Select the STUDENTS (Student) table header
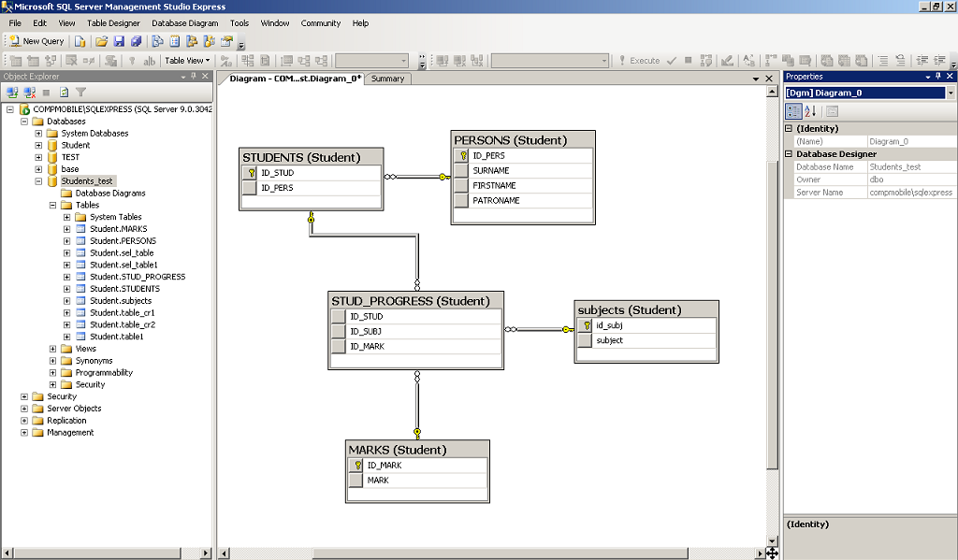This screenshot has width=958, height=560. click(312, 157)
